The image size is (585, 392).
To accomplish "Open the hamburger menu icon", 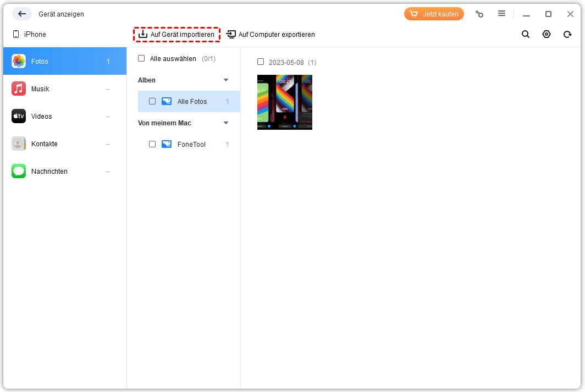I will click(x=501, y=14).
